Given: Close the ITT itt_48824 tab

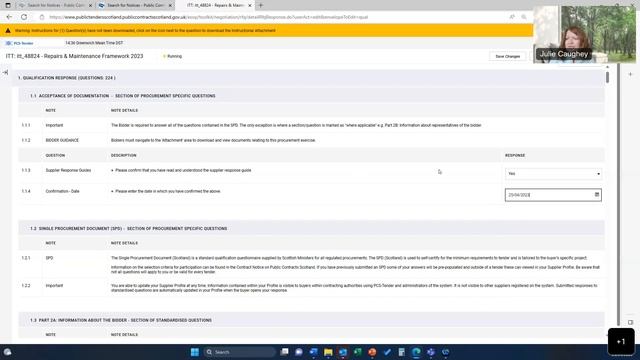Looking at the screenshot, I should coord(250,5).
